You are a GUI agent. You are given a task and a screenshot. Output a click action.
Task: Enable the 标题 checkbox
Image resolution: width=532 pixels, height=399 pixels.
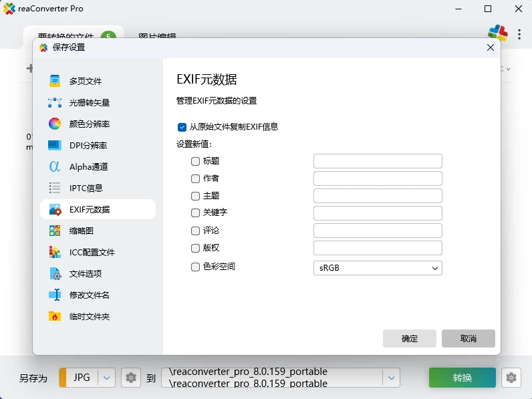point(195,161)
